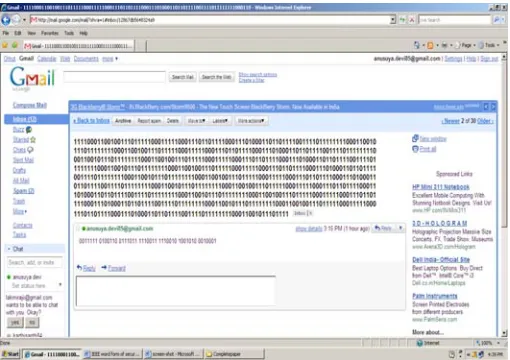Click the page vertical scrollbar down arrow

click(x=504, y=333)
